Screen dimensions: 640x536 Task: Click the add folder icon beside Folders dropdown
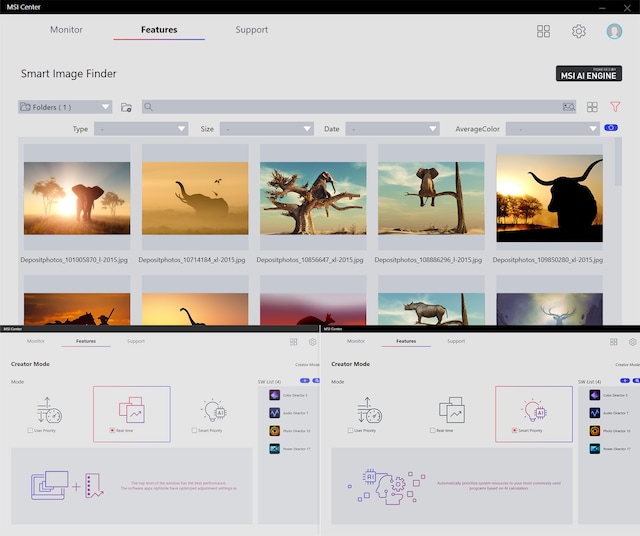pyautogui.click(x=126, y=107)
